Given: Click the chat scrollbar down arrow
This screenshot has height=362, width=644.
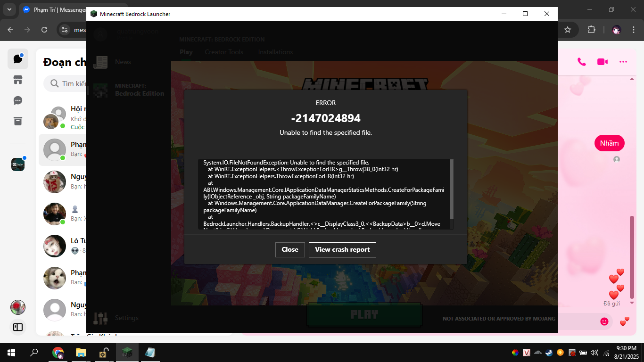Looking at the screenshot, I should 632,303.
